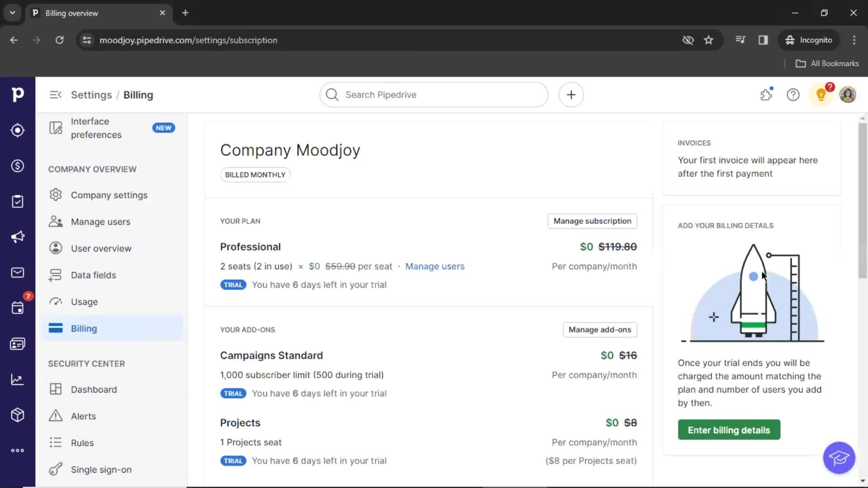
Task: Open the More menu with three dots in sidebar
Action: [x=18, y=450]
